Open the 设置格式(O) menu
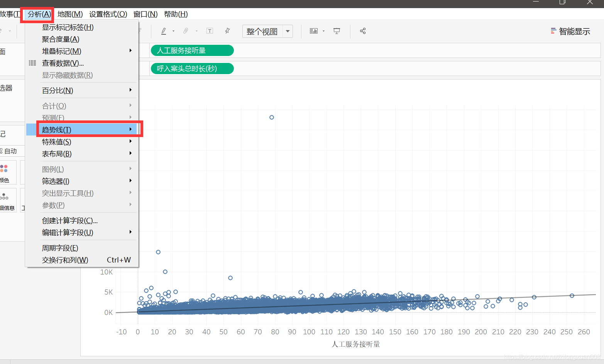The height and width of the screenshot is (364, 604). pos(108,14)
